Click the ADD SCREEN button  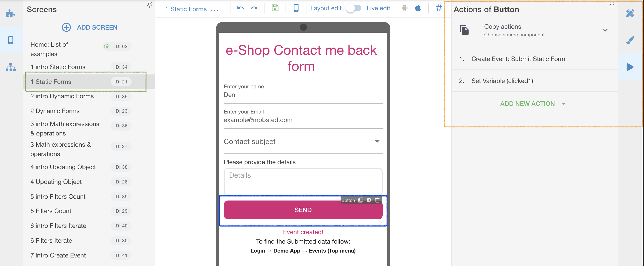tap(90, 27)
